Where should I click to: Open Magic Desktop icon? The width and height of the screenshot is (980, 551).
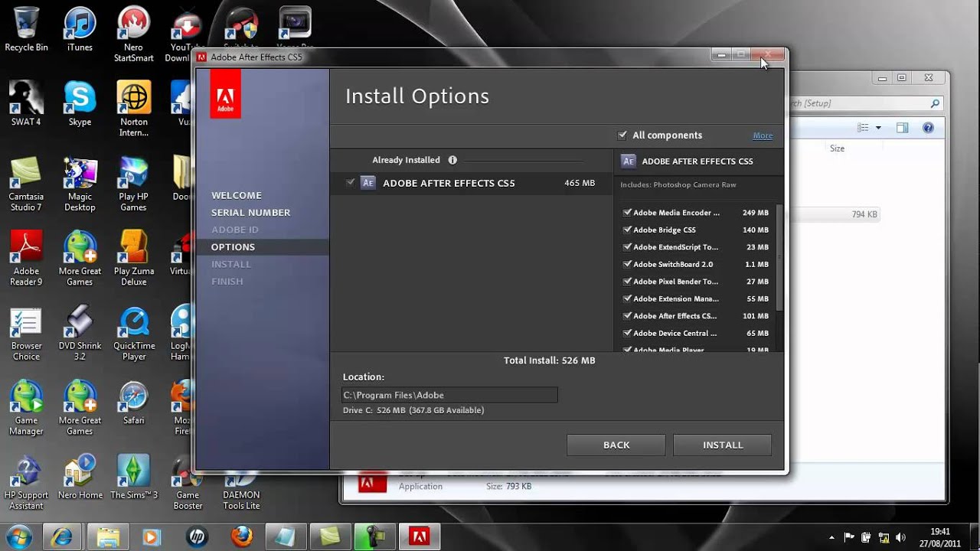(80, 184)
